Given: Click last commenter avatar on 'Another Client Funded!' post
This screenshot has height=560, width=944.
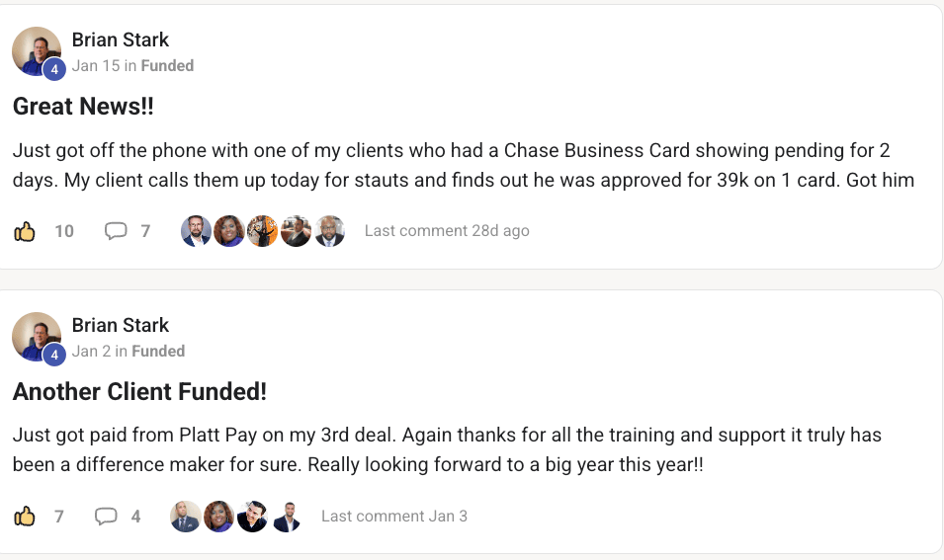Looking at the screenshot, I should click(287, 517).
